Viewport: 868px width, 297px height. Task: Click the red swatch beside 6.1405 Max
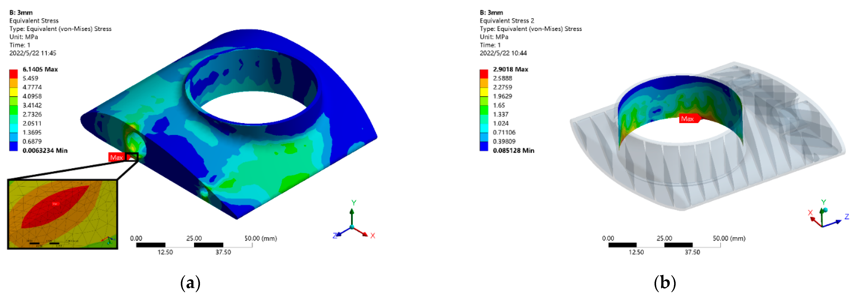click(x=13, y=74)
